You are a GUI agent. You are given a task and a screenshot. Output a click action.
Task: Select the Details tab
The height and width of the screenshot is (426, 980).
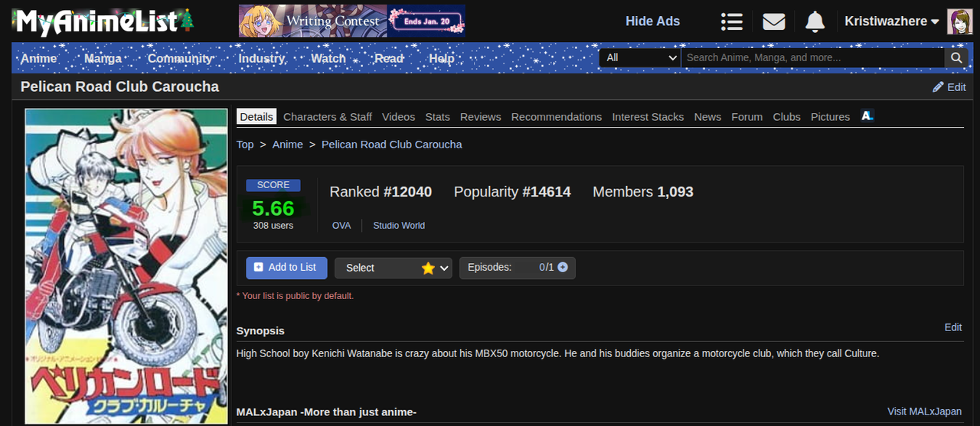[256, 116]
